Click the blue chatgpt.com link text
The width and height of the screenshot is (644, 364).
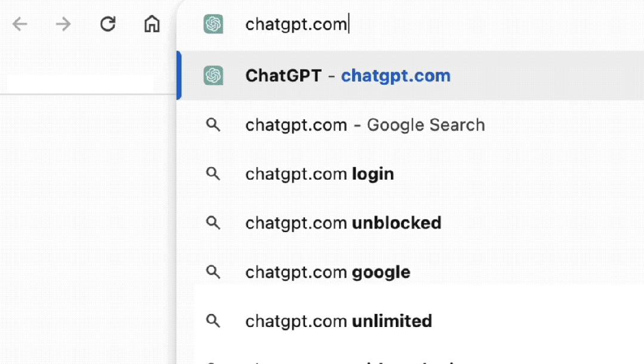(396, 76)
